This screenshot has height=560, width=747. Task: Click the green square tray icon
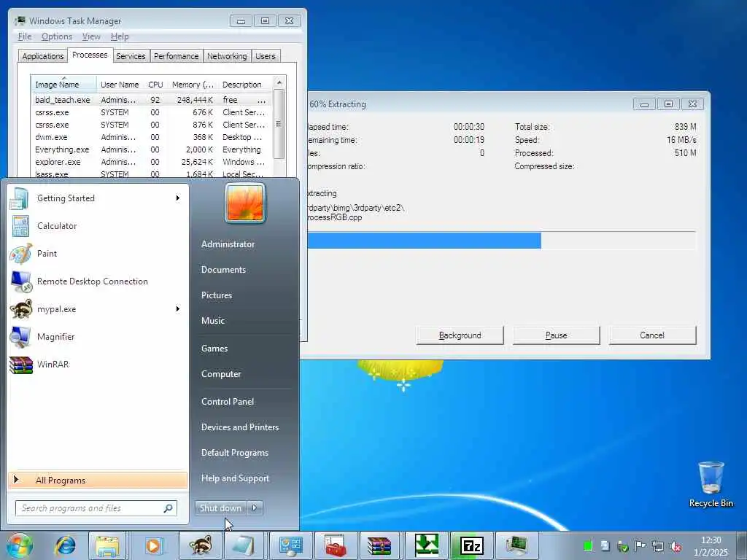[588, 545]
